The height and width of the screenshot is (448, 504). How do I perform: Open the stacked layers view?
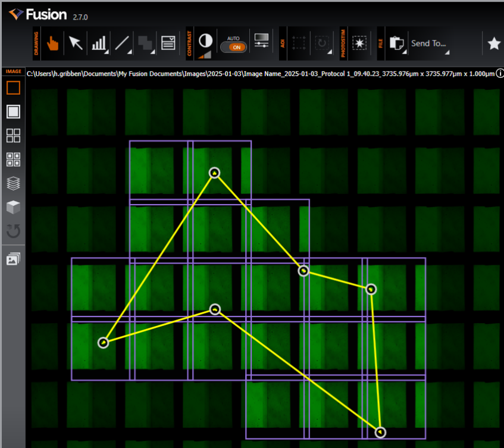coord(13,183)
